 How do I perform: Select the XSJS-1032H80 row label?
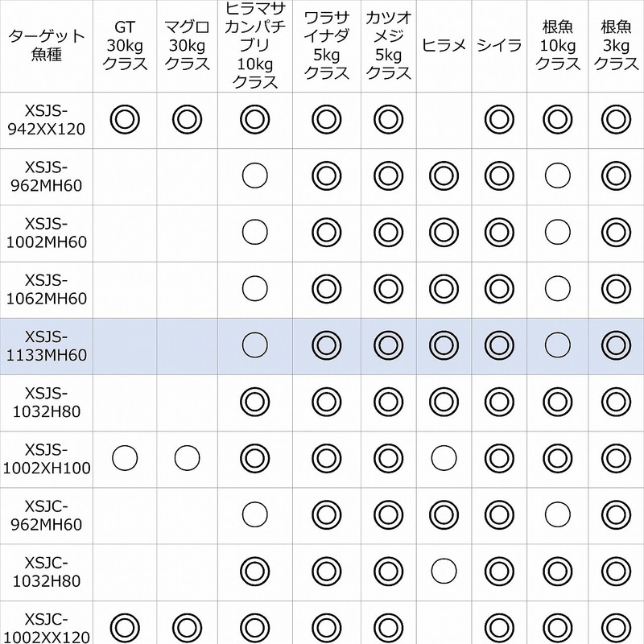(x=46, y=401)
